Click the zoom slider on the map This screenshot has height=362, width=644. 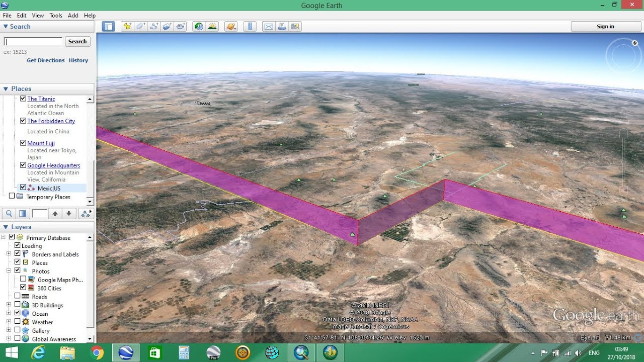click(623, 161)
